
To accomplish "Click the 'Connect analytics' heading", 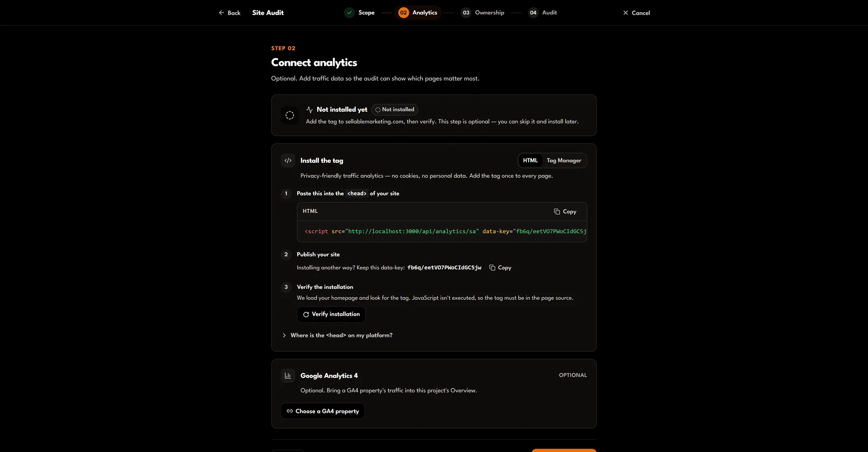I will coord(314,62).
